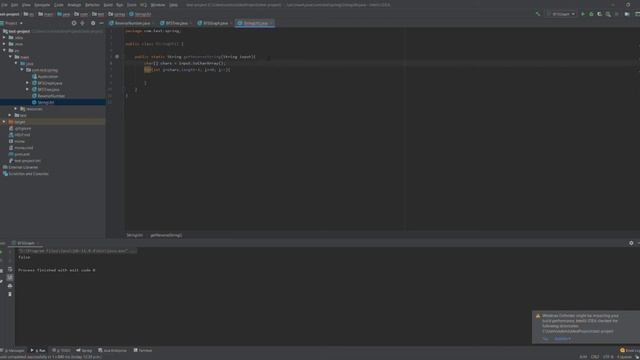Expand BFSGraph.java node in the tree
This screenshot has width=640, height=360.
point(28,83)
